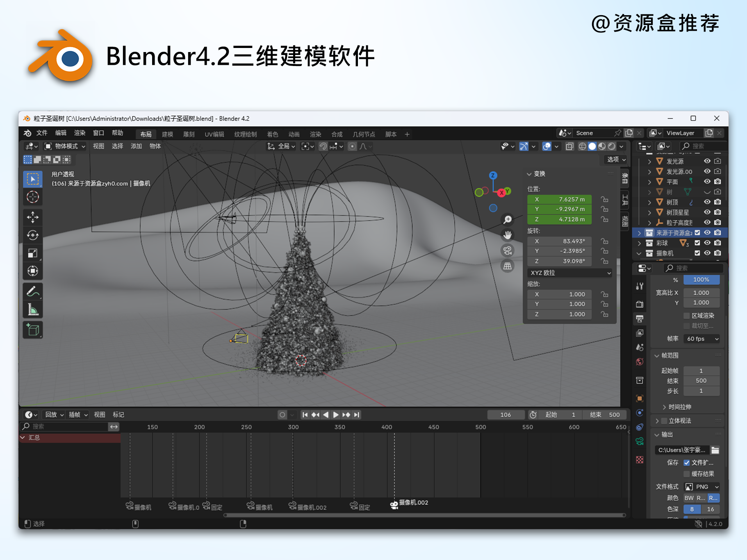Enable the 区域渲染 checkbox
Image resolution: width=747 pixels, height=560 pixels.
click(x=687, y=316)
